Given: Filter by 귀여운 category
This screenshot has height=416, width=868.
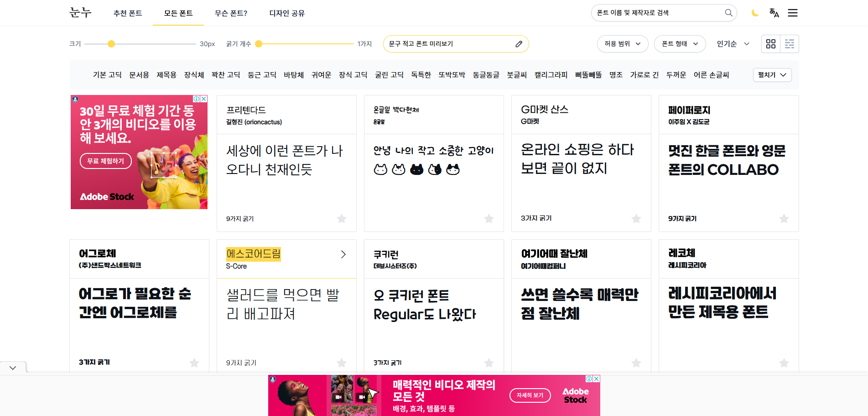Looking at the screenshot, I should [321, 75].
